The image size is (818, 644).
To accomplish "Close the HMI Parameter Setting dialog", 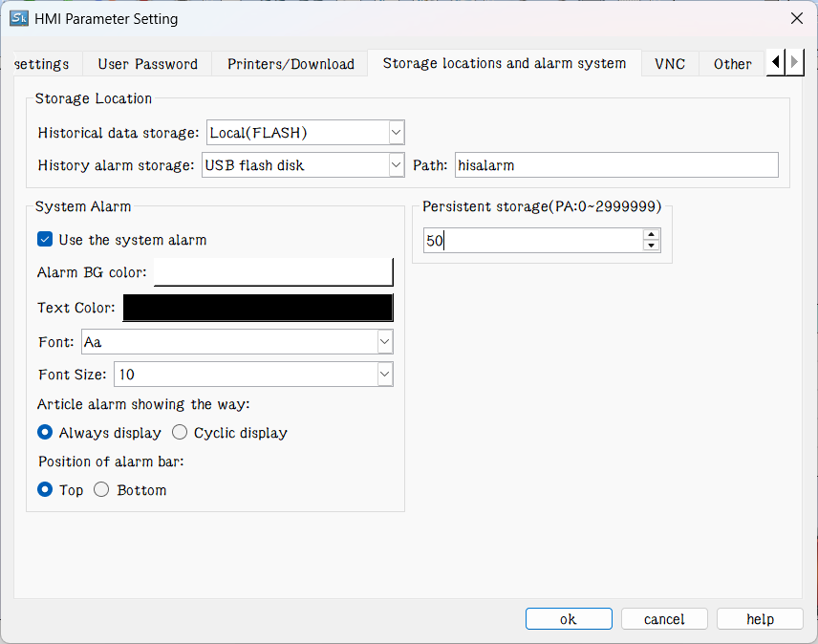I will pos(796,18).
